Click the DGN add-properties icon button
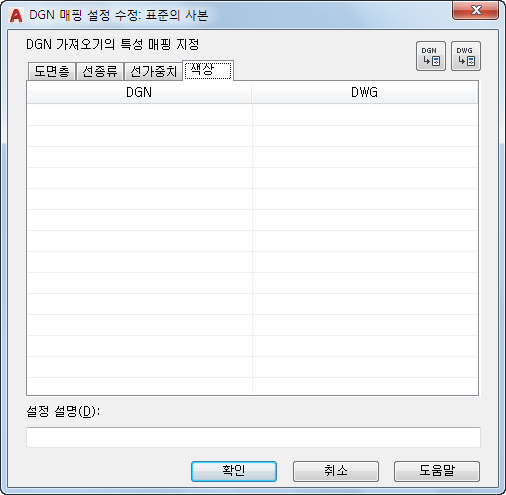Viewport: 506px width, 495px height. [x=431, y=56]
